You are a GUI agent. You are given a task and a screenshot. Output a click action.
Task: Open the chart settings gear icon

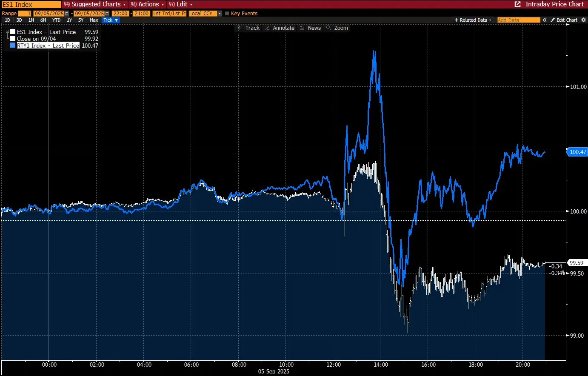pos(584,20)
